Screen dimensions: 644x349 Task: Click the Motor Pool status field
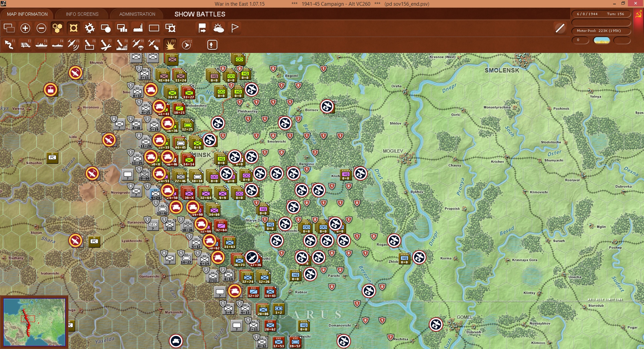tap(601, 31)
